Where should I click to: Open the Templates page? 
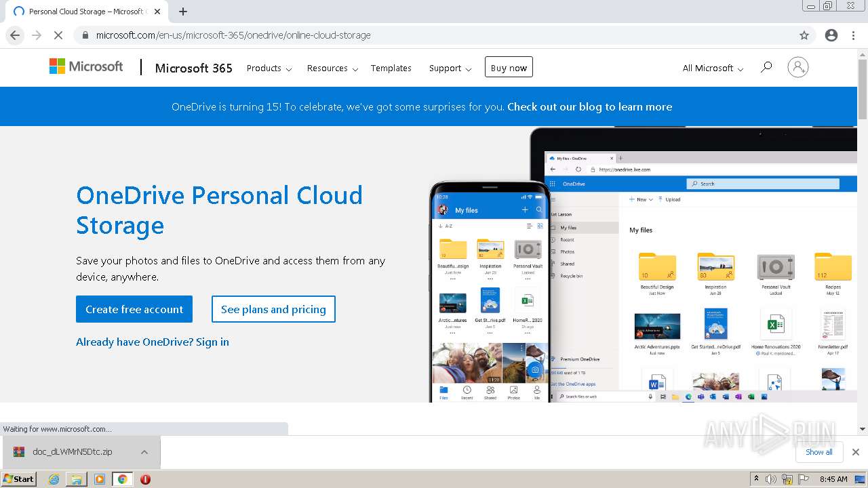[x=391, y=68]
